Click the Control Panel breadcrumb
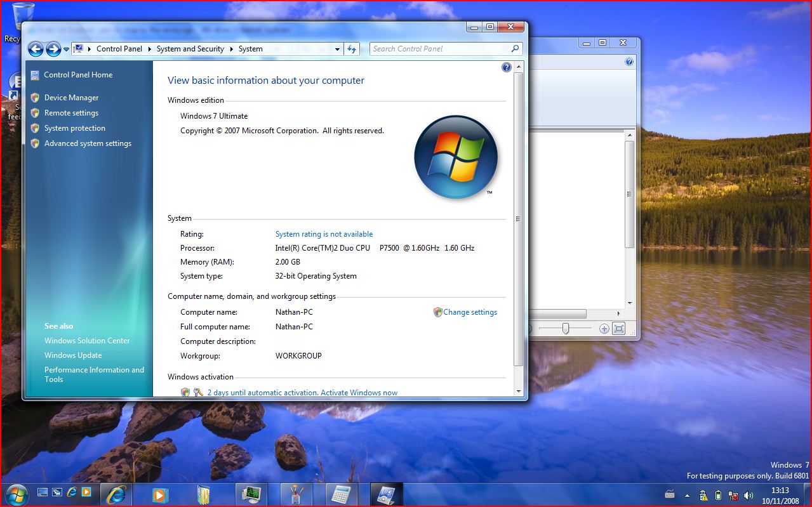812x507 pixels. [119, 49]
